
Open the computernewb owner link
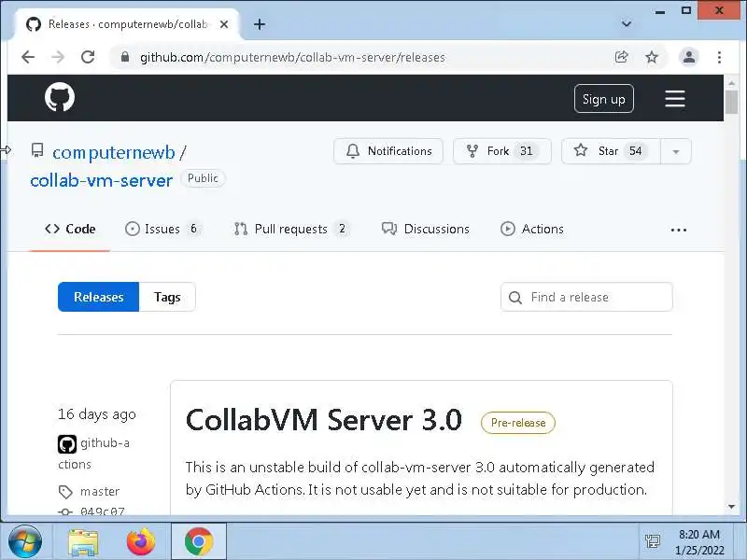tap(114, 152)
